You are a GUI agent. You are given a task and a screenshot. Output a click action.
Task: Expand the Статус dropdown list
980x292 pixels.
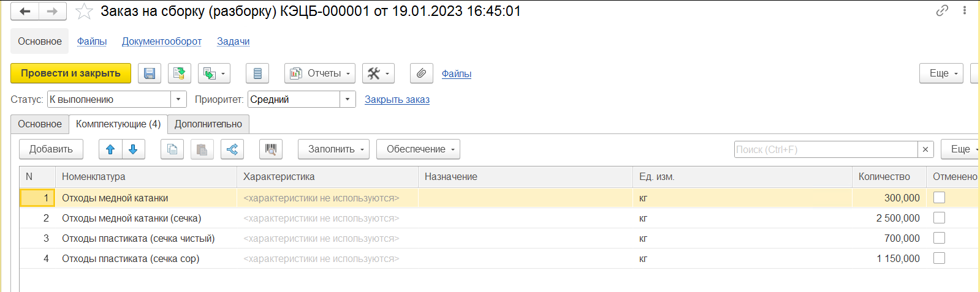[178, 99]
